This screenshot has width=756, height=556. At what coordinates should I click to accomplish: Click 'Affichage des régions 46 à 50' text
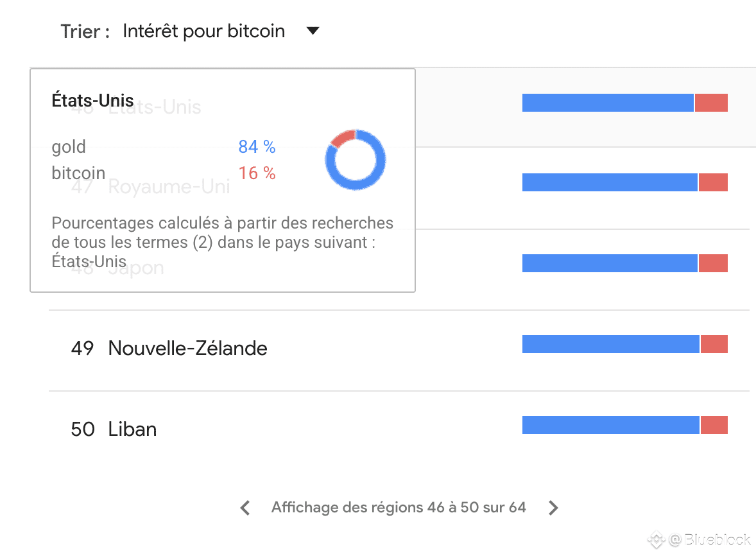[399, 508]
